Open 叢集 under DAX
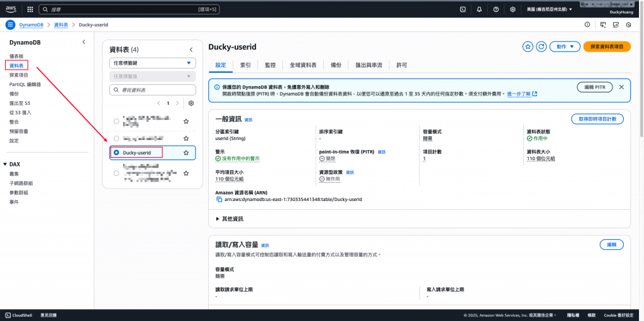Image resolution: width=644 pixels, height=321 pixels. (x=14, y=173)
